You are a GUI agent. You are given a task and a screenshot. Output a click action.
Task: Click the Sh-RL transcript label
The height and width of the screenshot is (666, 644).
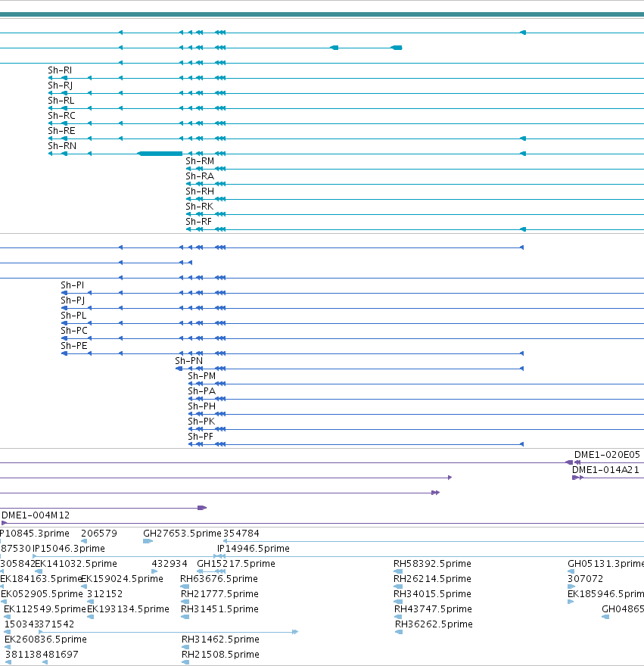pyautogui.click(x=61, y=101)
